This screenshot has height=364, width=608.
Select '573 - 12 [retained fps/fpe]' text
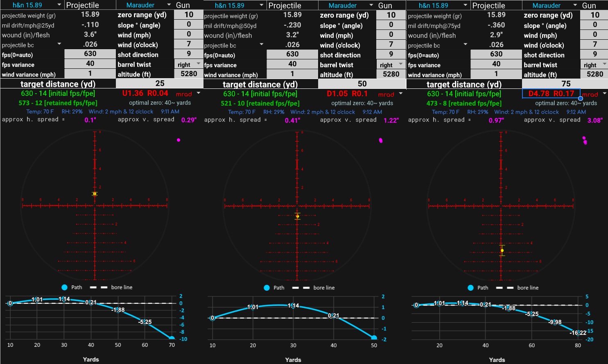pyautogui.click(x=58, y=103)
